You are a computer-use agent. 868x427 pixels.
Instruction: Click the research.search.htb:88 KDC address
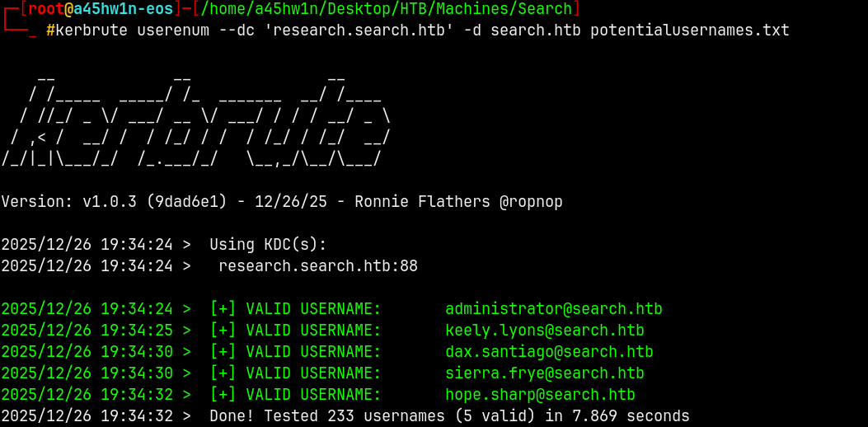318,266
